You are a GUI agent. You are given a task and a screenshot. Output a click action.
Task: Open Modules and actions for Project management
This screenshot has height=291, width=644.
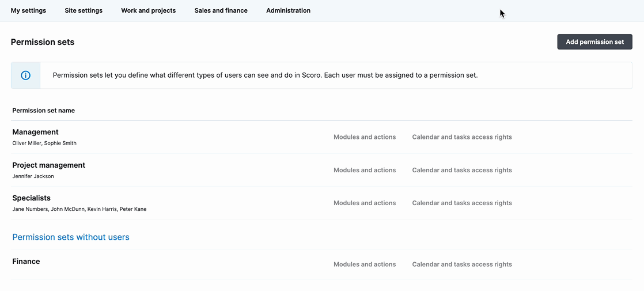click(365, 170)
